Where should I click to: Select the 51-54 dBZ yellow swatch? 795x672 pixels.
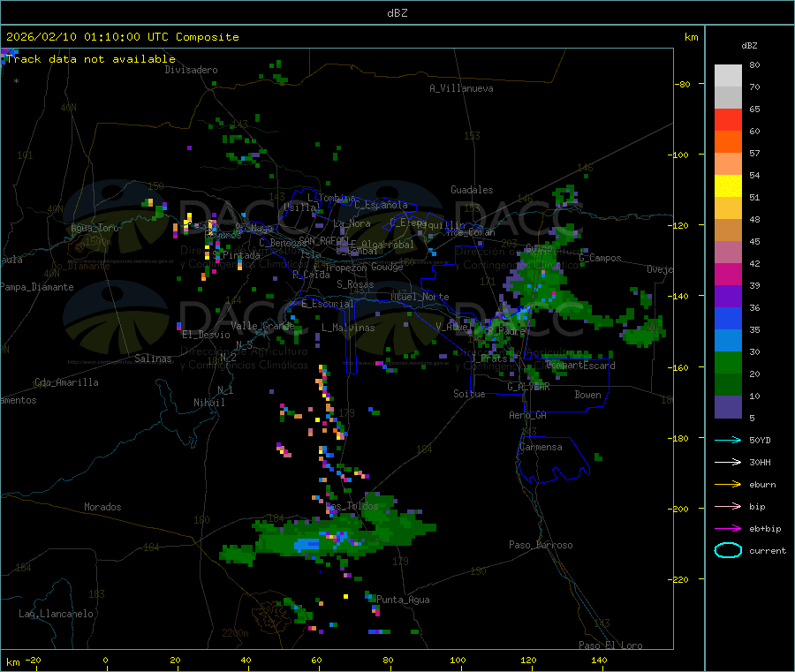[x=728, y=186]
